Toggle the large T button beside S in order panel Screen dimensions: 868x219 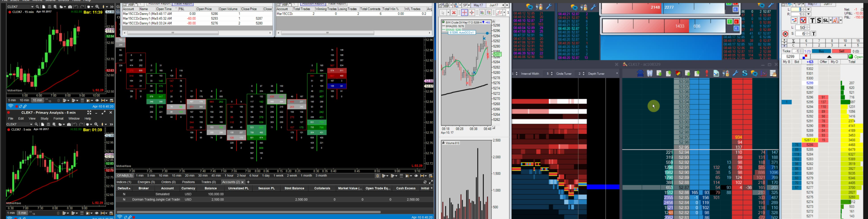tap(812, 20)
